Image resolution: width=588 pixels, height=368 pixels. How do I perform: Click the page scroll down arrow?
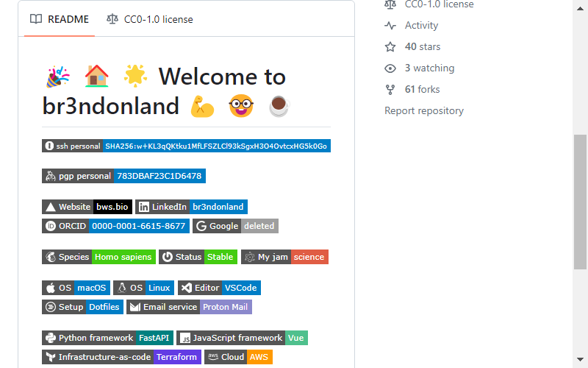click(x=580, y=359)
